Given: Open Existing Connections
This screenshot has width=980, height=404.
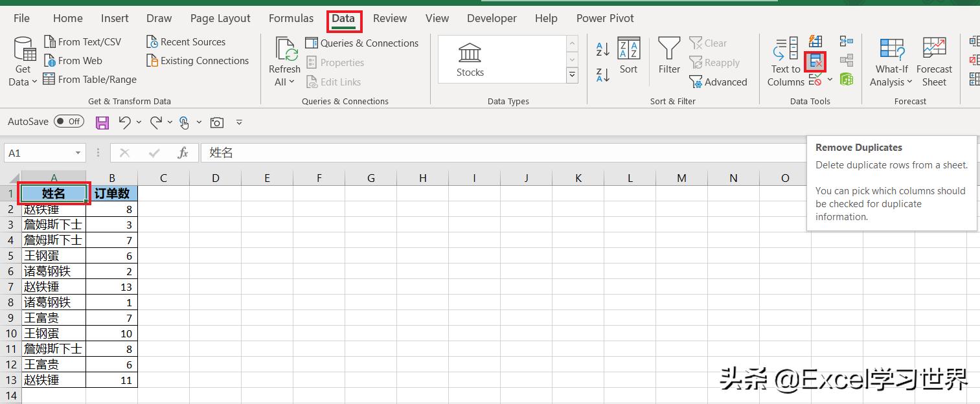Looking at the screenshot, I should pyautogui.click(x=198, y=61).
